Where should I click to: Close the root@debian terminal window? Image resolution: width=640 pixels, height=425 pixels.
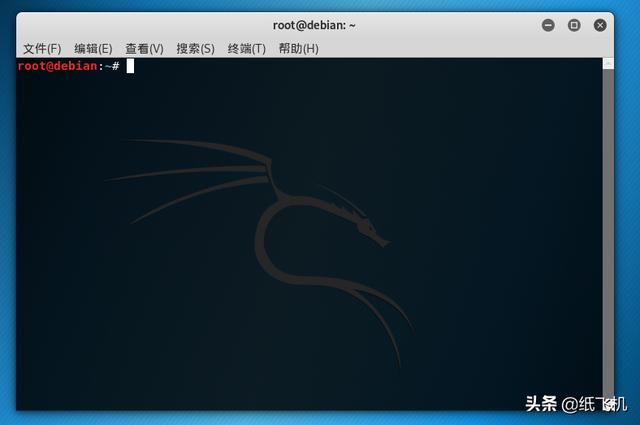[x=600, y=25]
